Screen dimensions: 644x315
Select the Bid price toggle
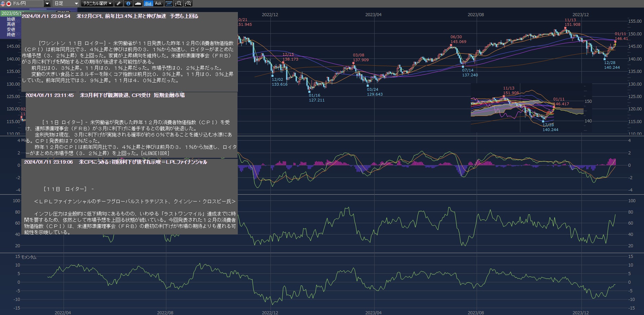(148, 3)
